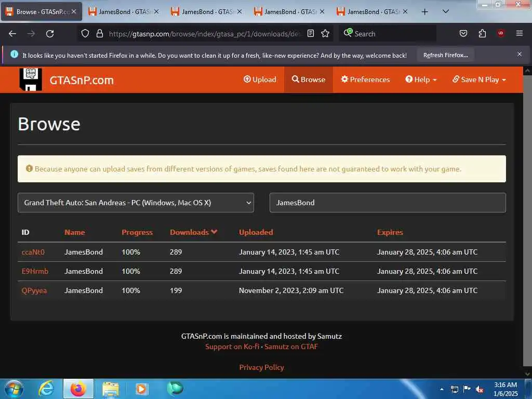532x399 pixels.
Task: Open a new tab with the plus icon
Action: coord(424,12)
